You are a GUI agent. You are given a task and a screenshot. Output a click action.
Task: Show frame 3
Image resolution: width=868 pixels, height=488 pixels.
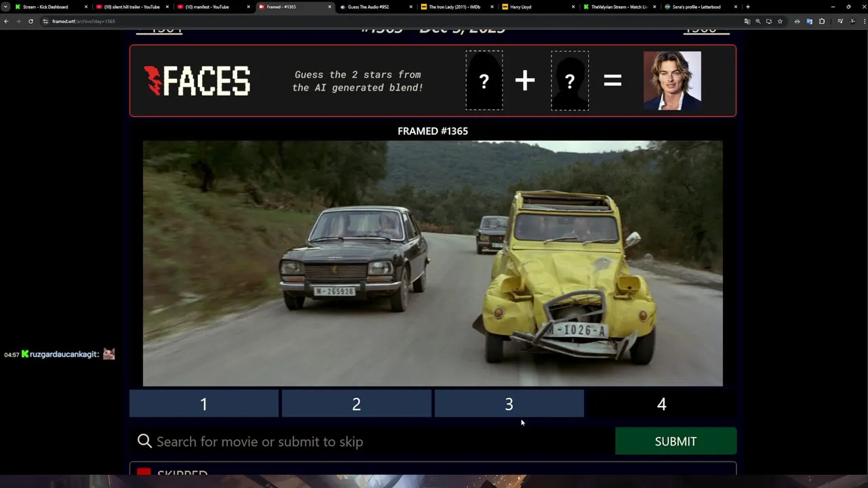pos(509,404)
